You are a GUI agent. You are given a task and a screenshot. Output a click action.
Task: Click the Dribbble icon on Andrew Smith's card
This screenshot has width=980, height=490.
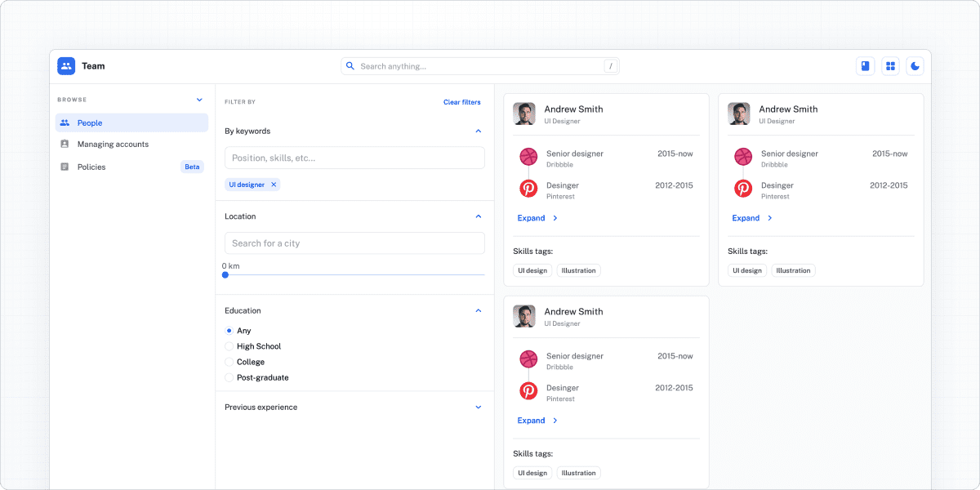coord(528,156)
